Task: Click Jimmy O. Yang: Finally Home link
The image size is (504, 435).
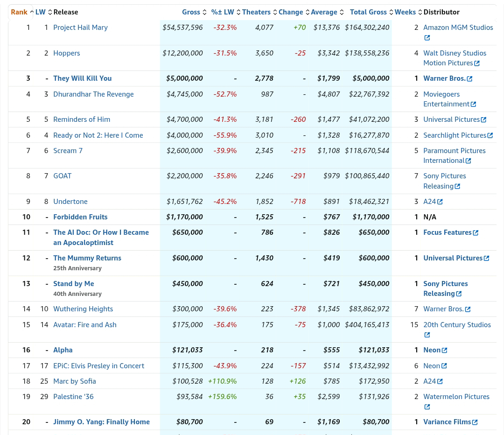Action: (x=101, y=422)
